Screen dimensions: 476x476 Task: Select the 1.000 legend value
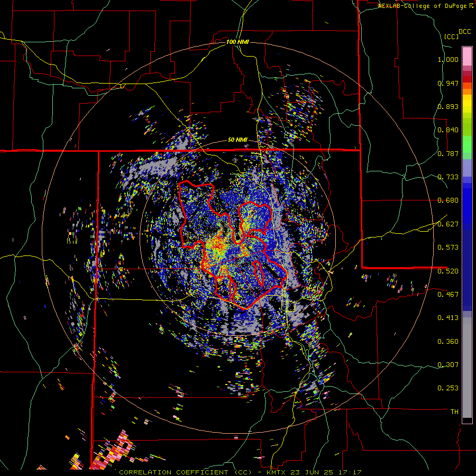click(448, 59)
